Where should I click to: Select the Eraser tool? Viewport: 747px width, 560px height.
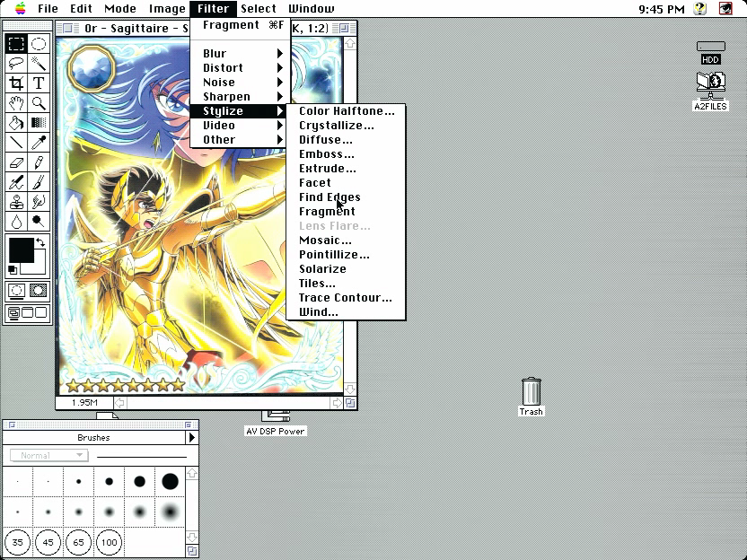tap(16, 162)
